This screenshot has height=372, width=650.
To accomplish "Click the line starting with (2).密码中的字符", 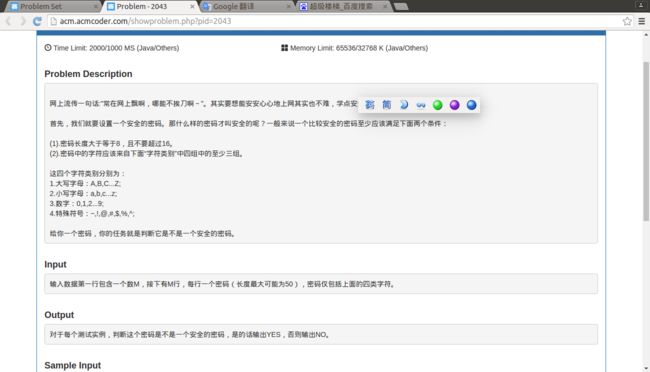I will pyautogui.click(x=147, y=154).
